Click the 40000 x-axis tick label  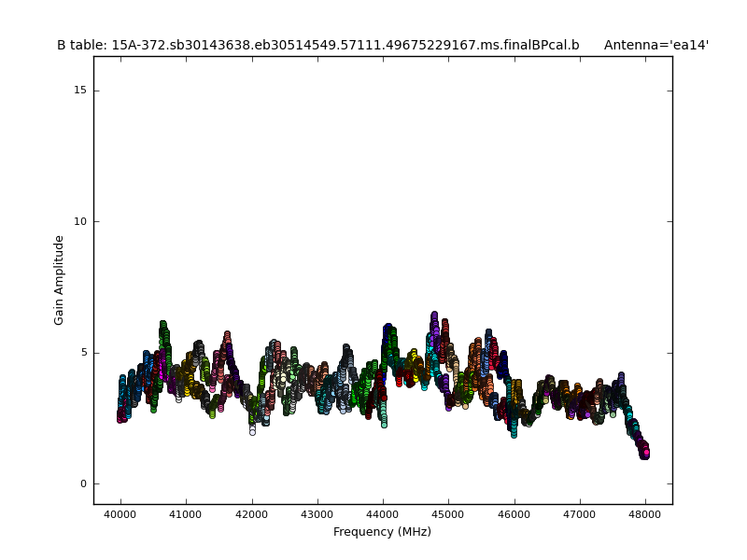click(120, 514)
